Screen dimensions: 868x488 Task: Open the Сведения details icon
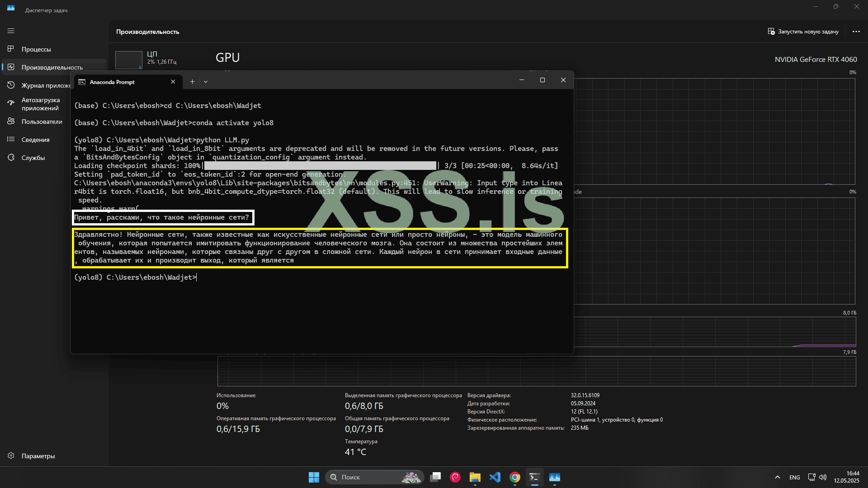tap(11, 139)
